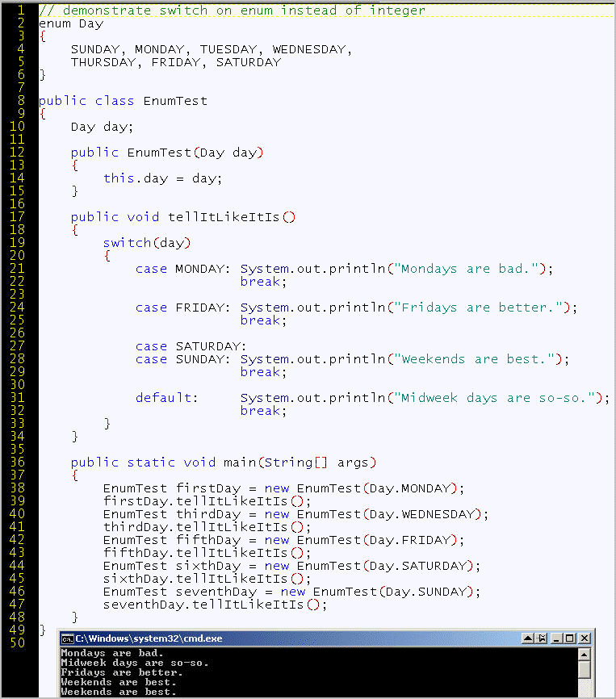Click line number 1 in the gutter
Viewport: 616px width, 699px height.
(x=21, y=10)
